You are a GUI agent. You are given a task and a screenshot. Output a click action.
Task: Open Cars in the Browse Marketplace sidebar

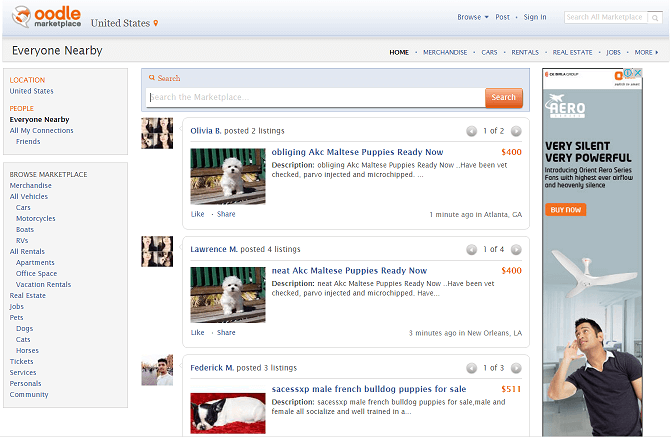point(23,208)
